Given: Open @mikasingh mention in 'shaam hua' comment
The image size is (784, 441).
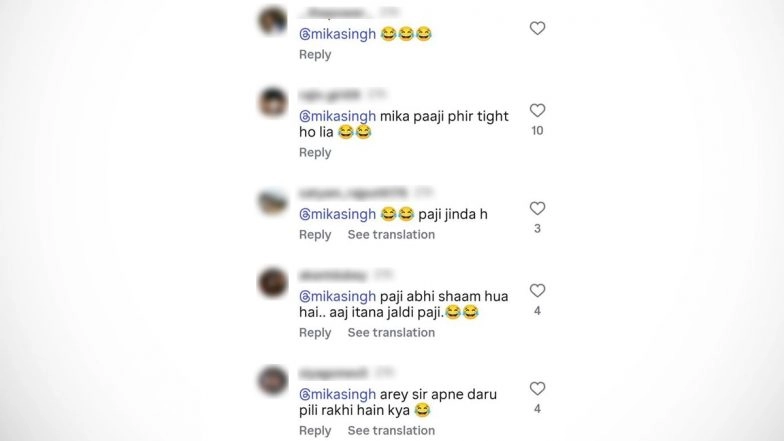Looking at the screenshot, I should tap(338, 296).
